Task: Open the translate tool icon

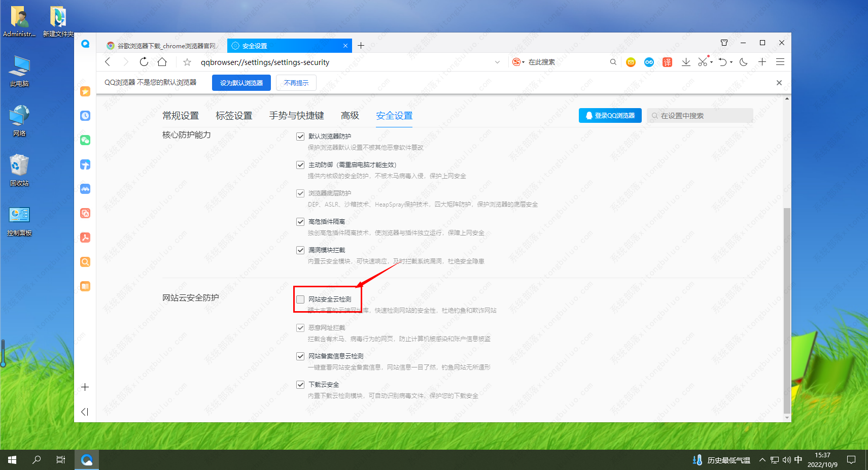Action: (x=668, y=62)
